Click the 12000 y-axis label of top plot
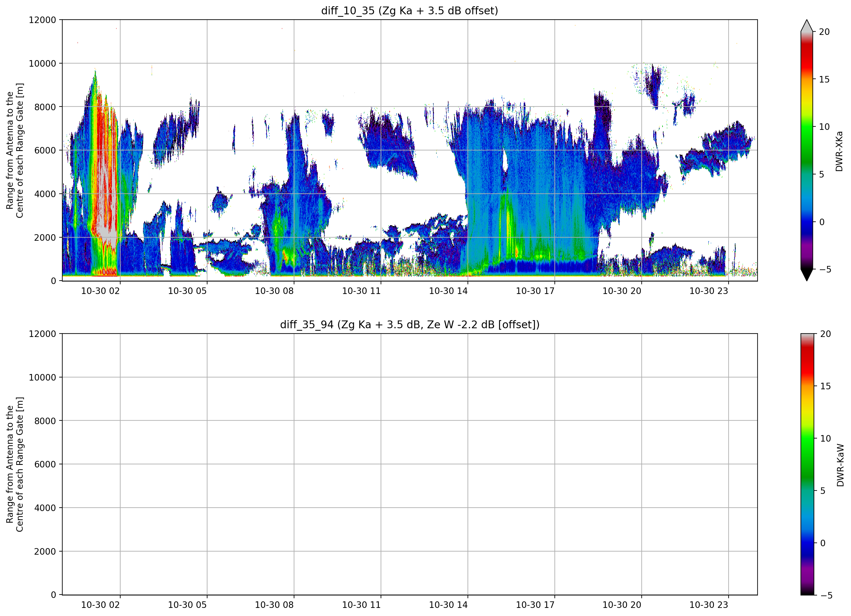 tap(42, 20)
